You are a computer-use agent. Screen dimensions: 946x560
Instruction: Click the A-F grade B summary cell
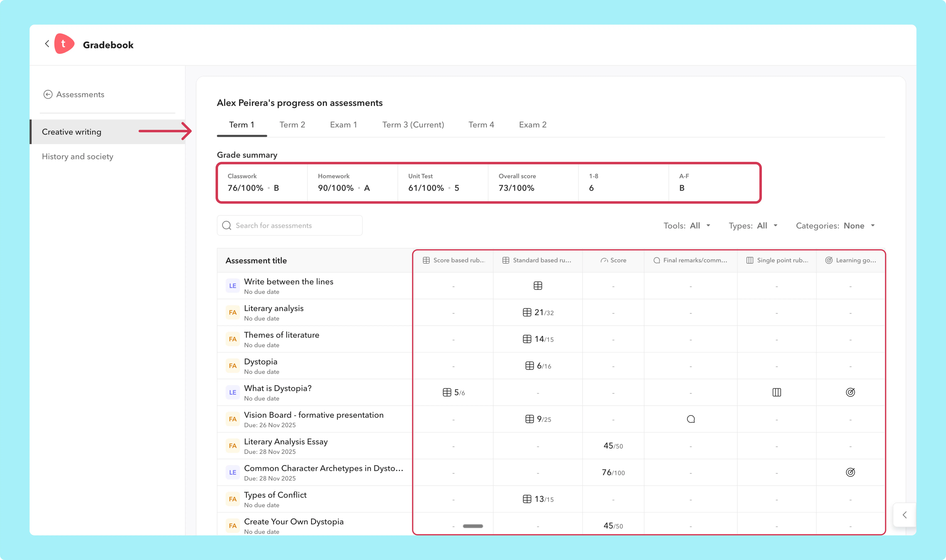[x=714, y=183]
